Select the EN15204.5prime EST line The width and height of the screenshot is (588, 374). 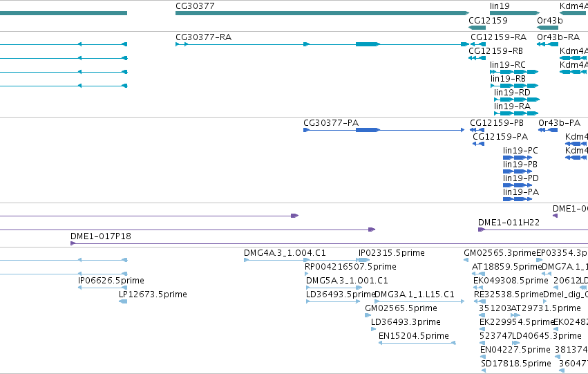(x=417, y=343)
